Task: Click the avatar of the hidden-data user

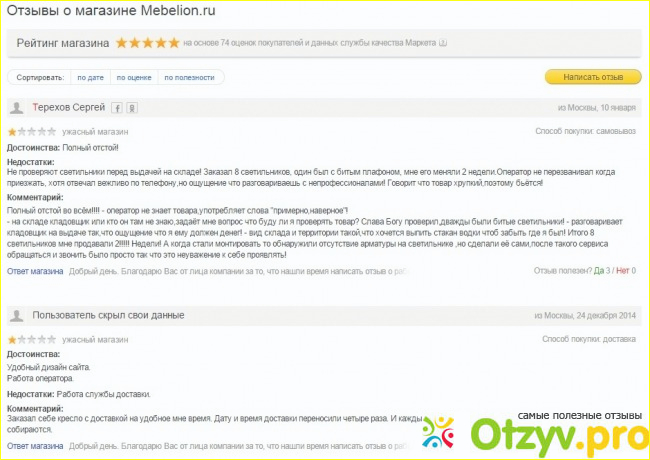Action: pyautogui.click(x=17, y=316)
